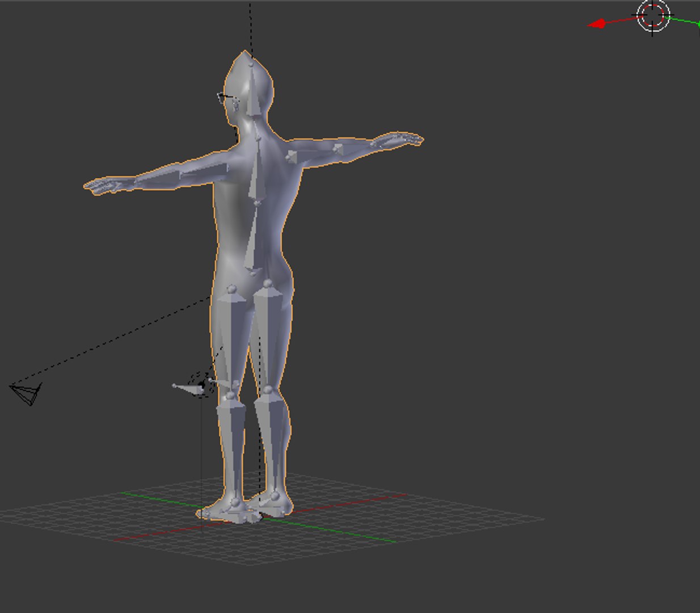The image size is (700, 613).
Task: Select the eyeglasses wireframe on the face
Action: tap(227, 99)
